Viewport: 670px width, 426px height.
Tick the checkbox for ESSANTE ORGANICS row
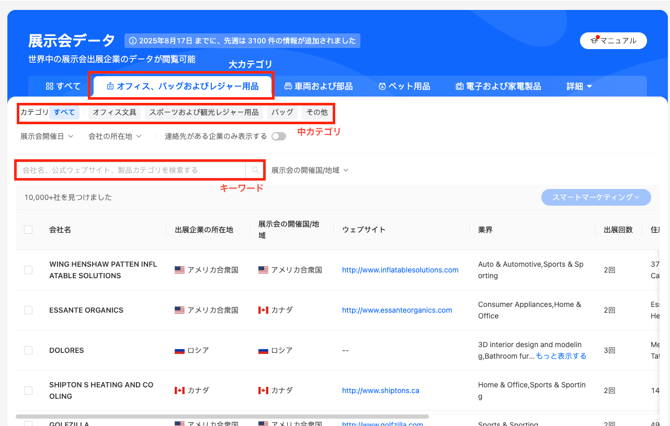point(28,310)
